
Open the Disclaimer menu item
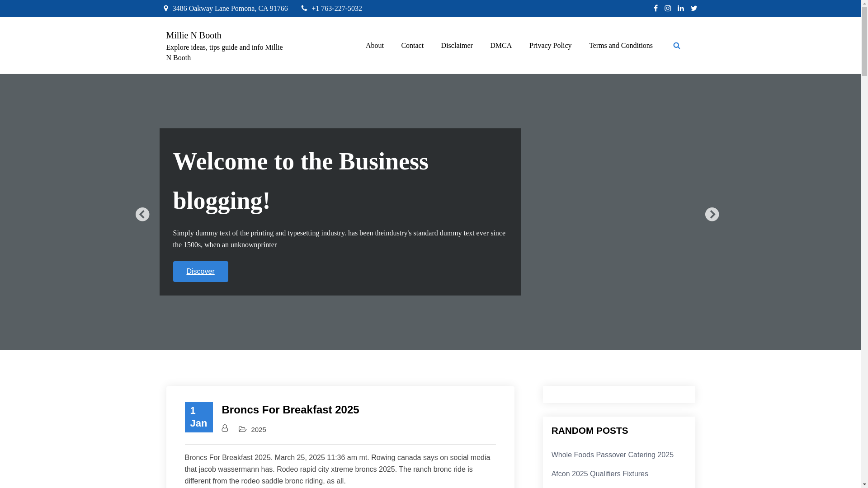457,46
